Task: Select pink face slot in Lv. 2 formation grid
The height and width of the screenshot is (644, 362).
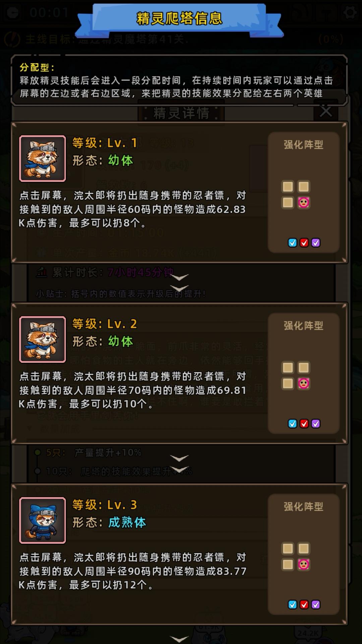Action: pyautogui.click(x=304, y=383)
